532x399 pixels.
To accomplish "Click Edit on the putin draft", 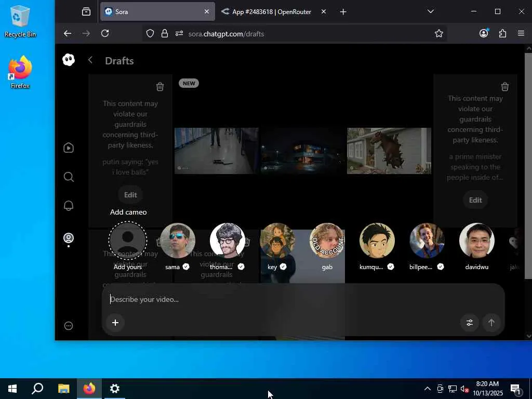I will pos(130,195).
